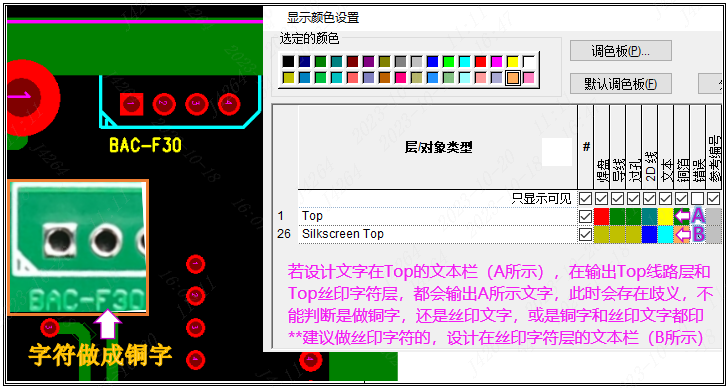Click the Top layer red 焊盘 color cell

601,216
